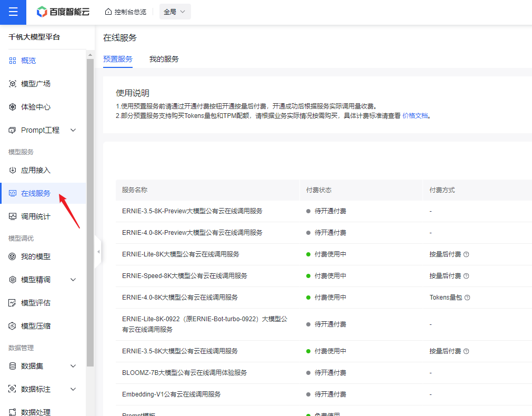Open 模型压缩 in the sidebar
Viewport: 532px width, 416px height.
tap(36, 326)
